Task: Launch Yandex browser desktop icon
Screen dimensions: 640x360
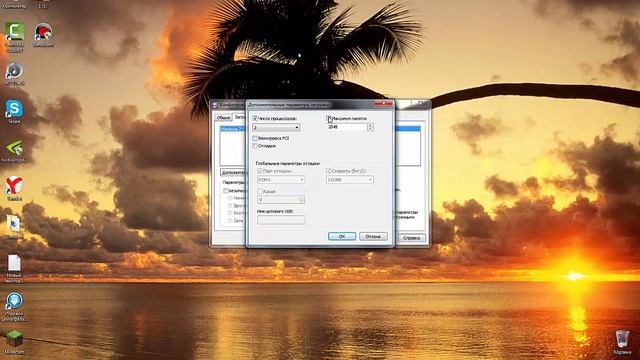Action: 14,188
